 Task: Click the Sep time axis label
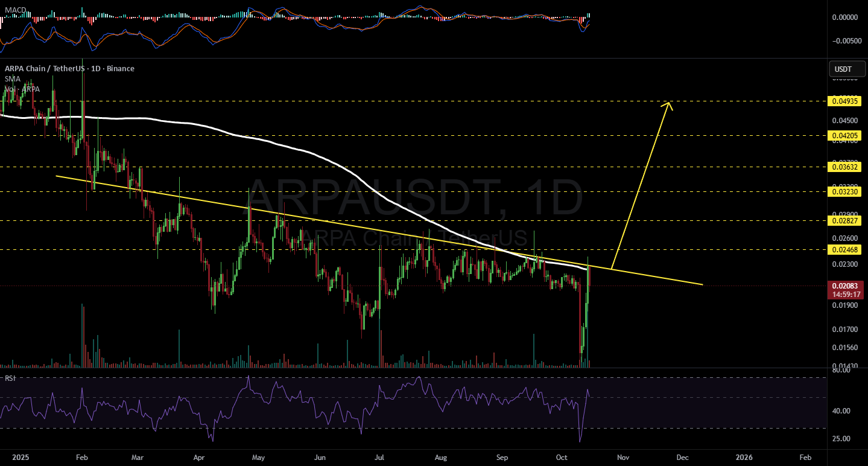(x=503, y=458)
